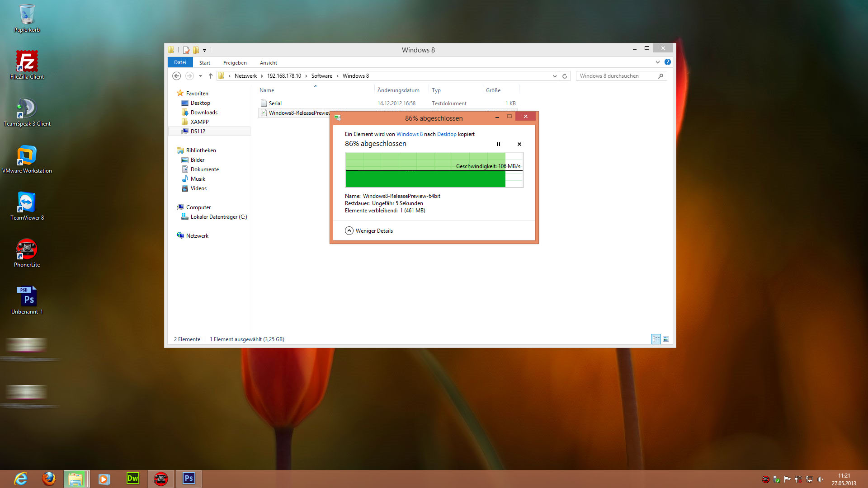Switch to large icons view layout
This screenshot has height=488, width=868.
click(x=666, y=339)
